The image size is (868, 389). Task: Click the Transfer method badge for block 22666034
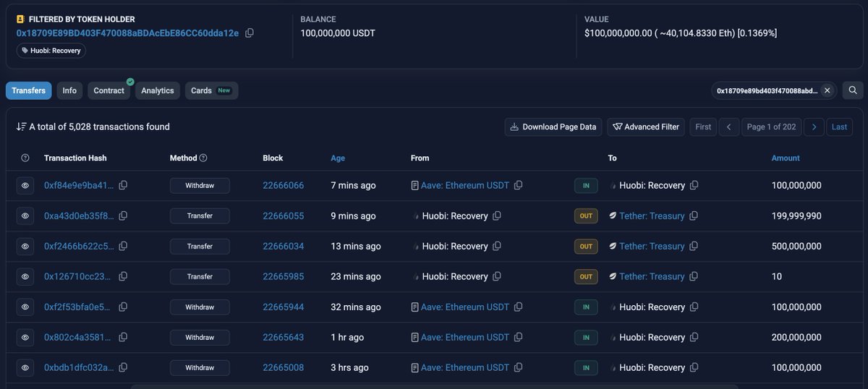200,247
